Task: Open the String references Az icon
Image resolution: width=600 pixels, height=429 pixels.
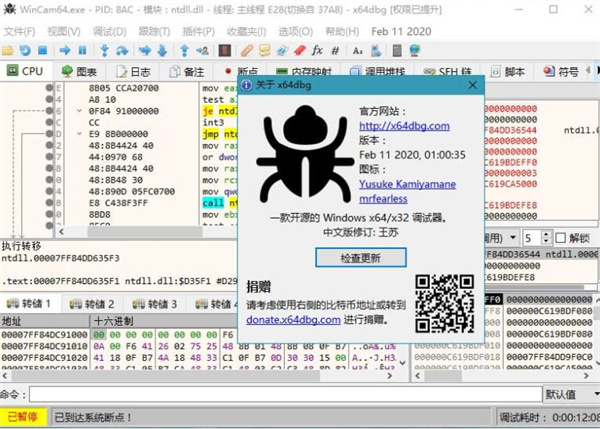Action: tap(358, 51)
